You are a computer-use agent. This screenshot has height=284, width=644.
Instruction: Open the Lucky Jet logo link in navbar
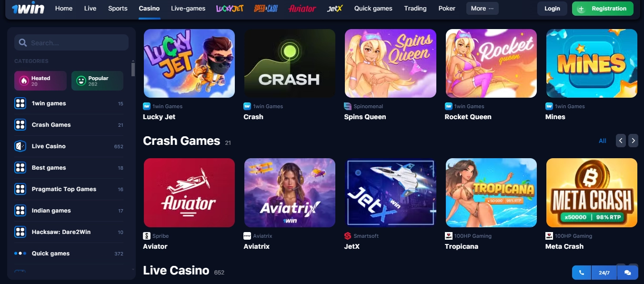click(x=230, y=9)
